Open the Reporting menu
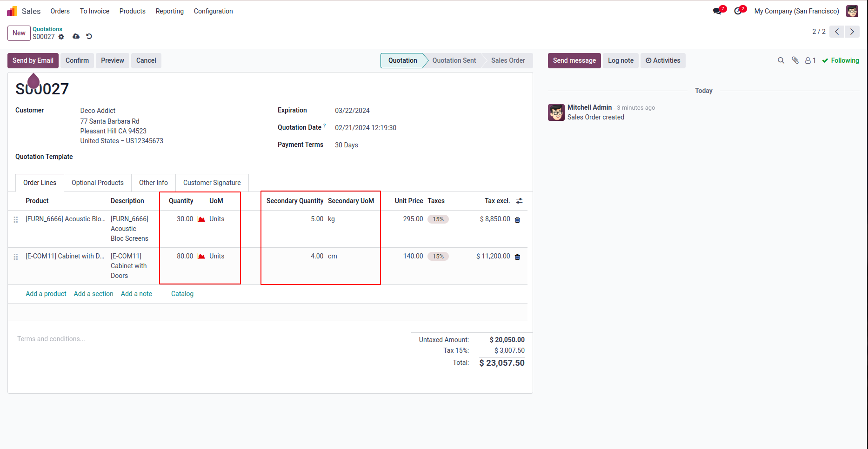 tap(169, 11)
